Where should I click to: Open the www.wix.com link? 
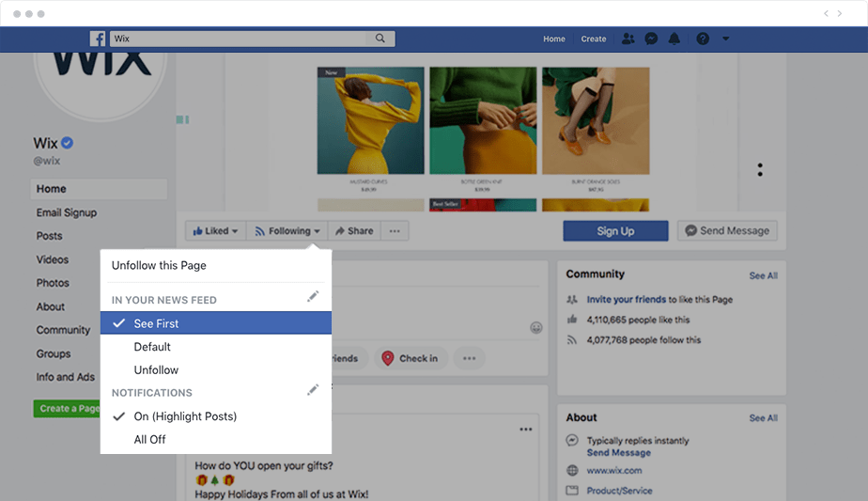click(x=614, y=471)
